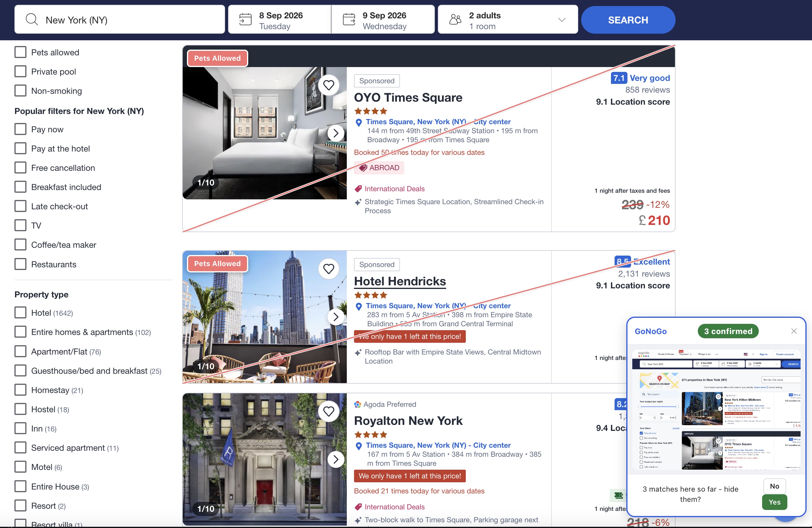Click No in the GoNoGo popup

774,486
